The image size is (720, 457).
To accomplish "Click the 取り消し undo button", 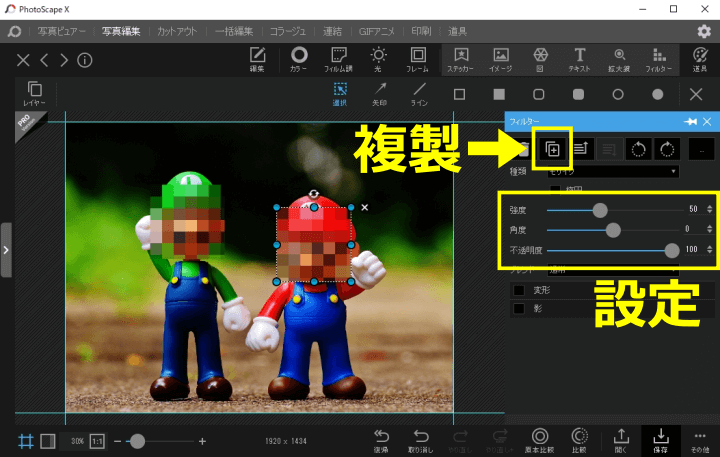I will pyautogui.click(x=421, y=441).
